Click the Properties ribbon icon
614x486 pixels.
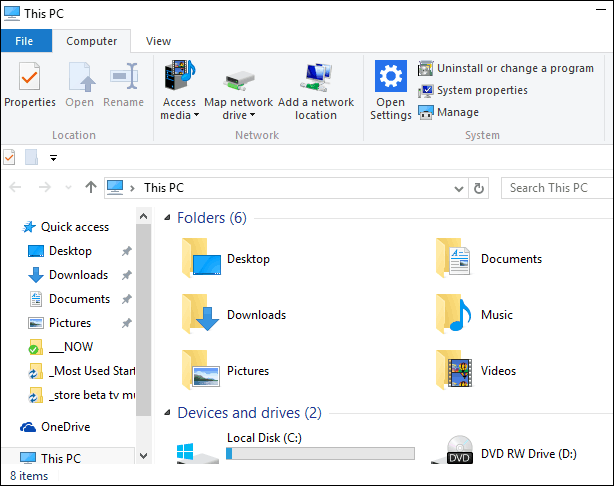click(x=29, y=76)
